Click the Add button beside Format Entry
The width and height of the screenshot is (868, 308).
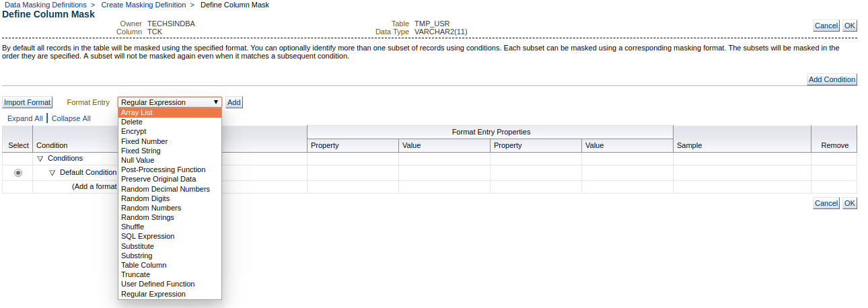tap(233, 102)
